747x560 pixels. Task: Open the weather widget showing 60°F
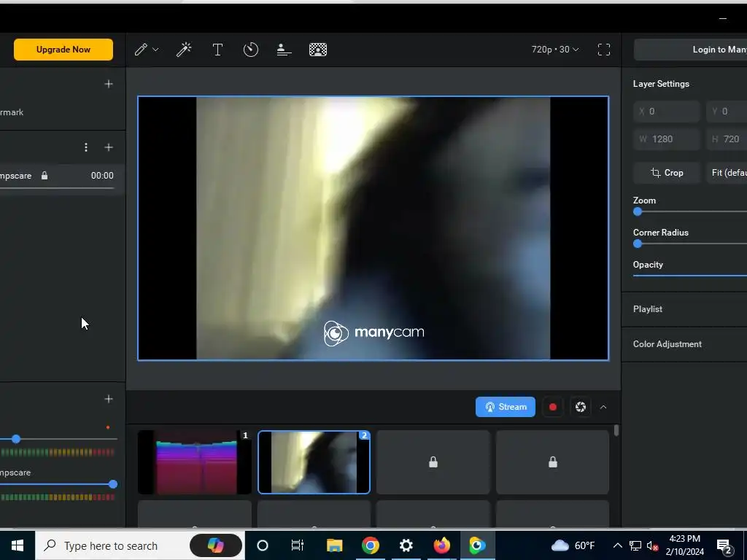573,545
